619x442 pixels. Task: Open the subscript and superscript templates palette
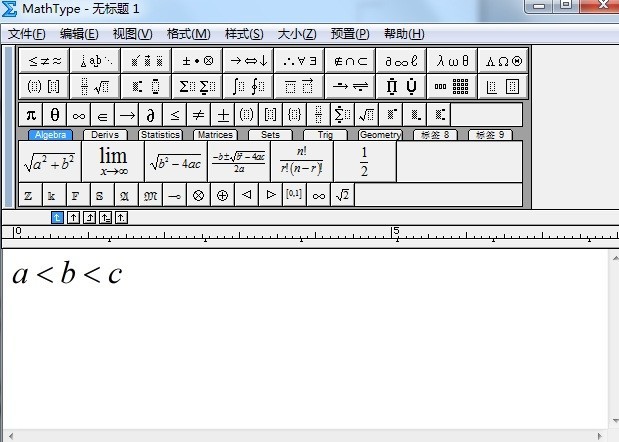pyautogui.click(x=146, y=86)
